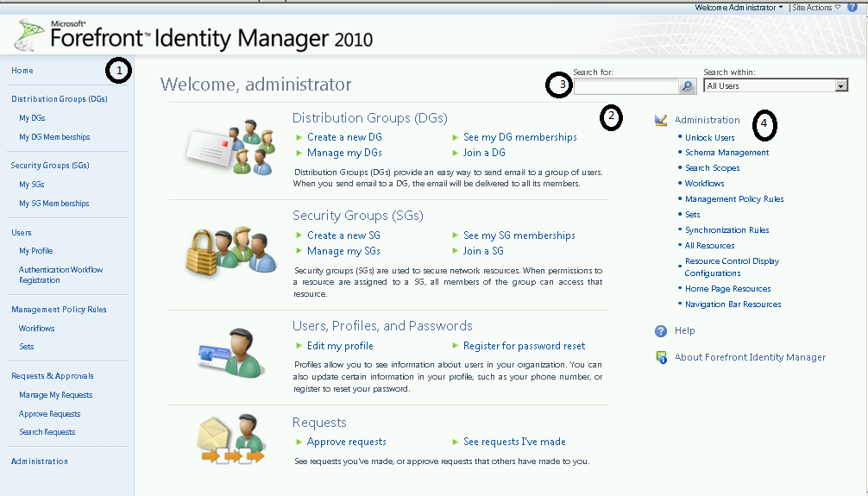Open Schema Management admin link

[x=726, y=152]
